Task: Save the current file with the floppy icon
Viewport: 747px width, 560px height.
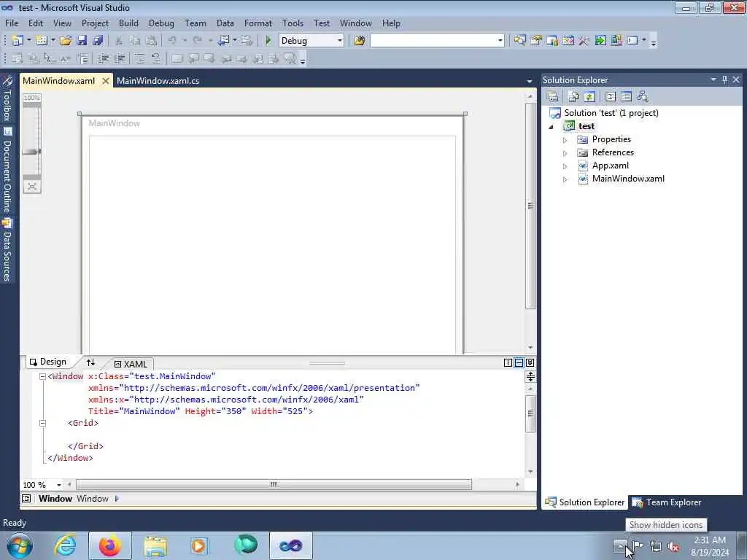Action: point(82,41)
